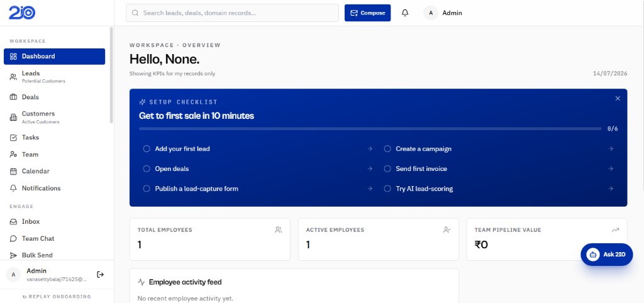Tick the Publish a lead-capture form circle
This screenshot has width=644, height=303.
click(x=146, y=189)
